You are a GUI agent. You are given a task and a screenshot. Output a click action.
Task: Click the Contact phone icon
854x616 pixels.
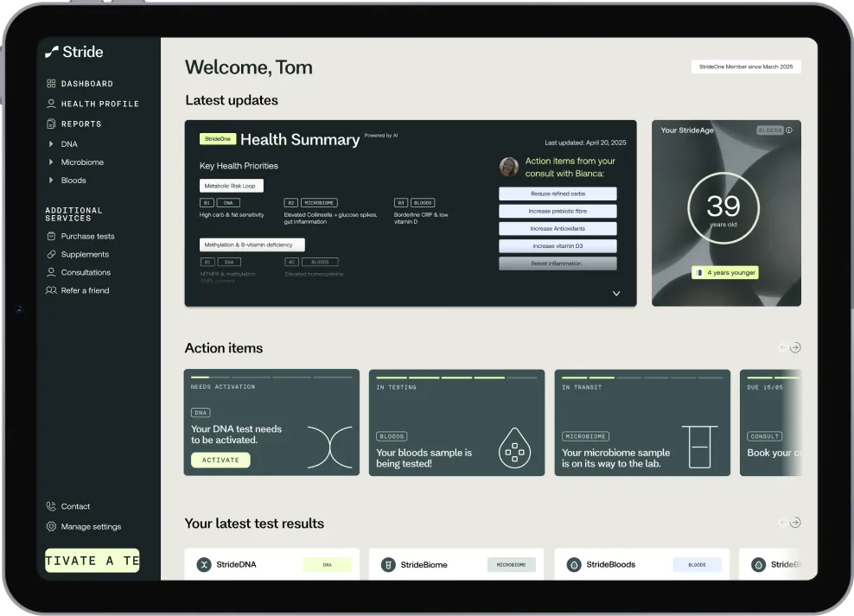(51, 506)
